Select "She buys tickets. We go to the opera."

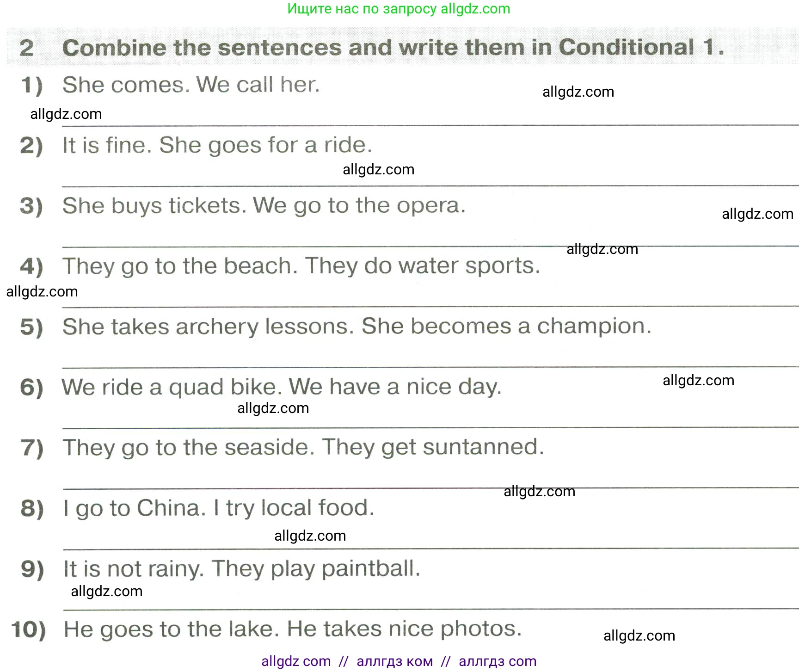264,206
